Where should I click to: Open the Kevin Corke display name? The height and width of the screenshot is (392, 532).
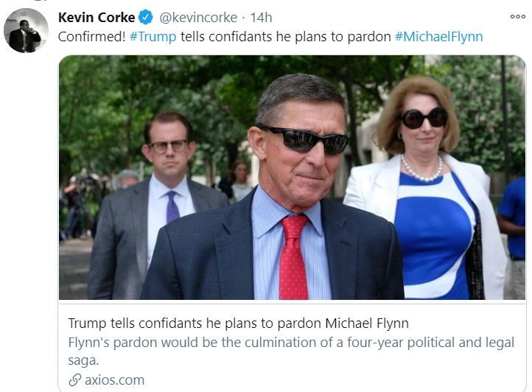point(97,17)
